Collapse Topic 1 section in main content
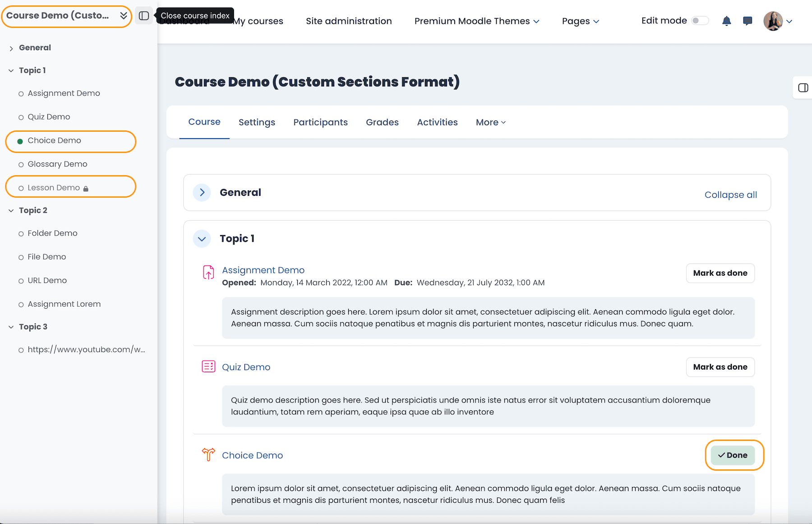The width and height of the screenshot is (812, 524). coord(202,239)
